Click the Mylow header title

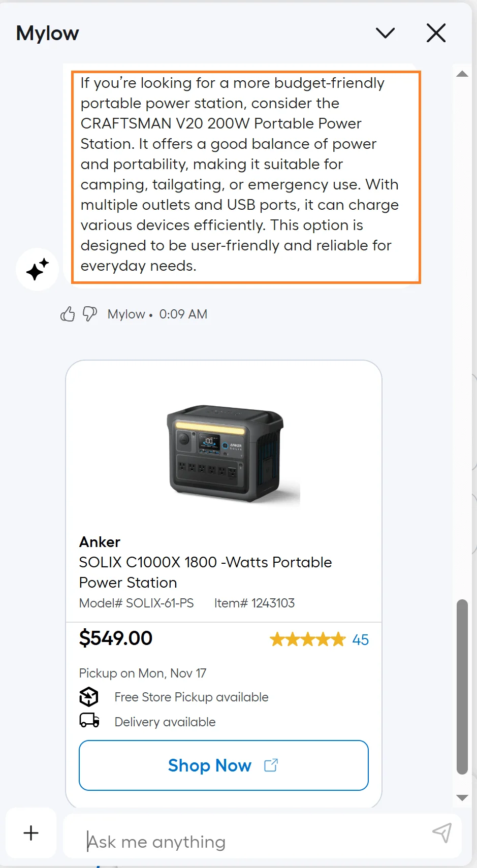47,33
